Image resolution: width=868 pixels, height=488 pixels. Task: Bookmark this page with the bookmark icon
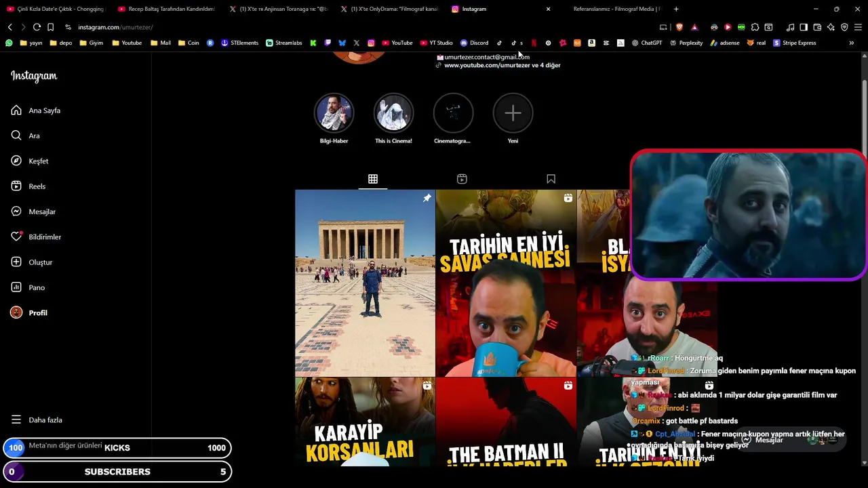[50, 27]
